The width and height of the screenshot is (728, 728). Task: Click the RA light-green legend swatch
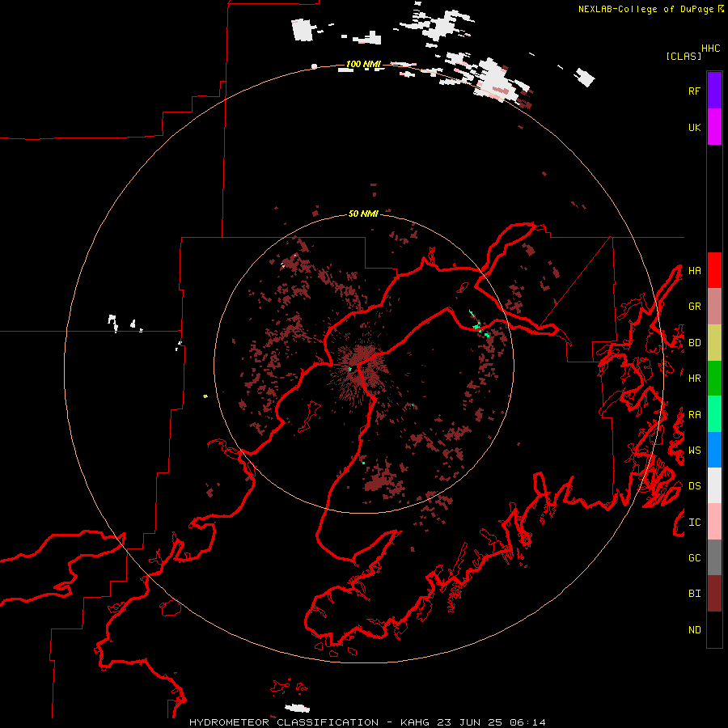click(714, 414)
